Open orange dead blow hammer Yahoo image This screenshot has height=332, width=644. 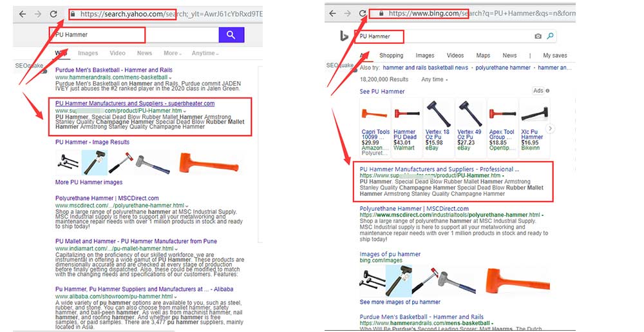[209, 162]
